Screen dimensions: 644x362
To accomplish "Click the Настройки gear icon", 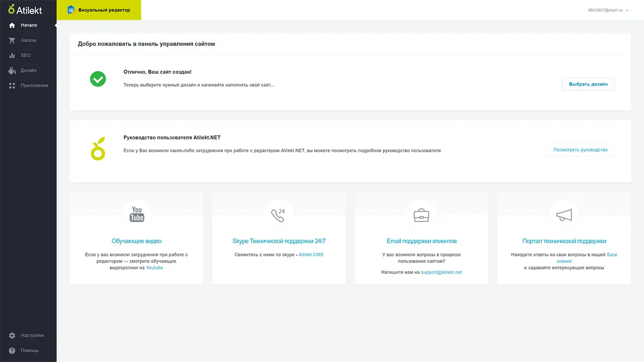I will coord(12,336).
